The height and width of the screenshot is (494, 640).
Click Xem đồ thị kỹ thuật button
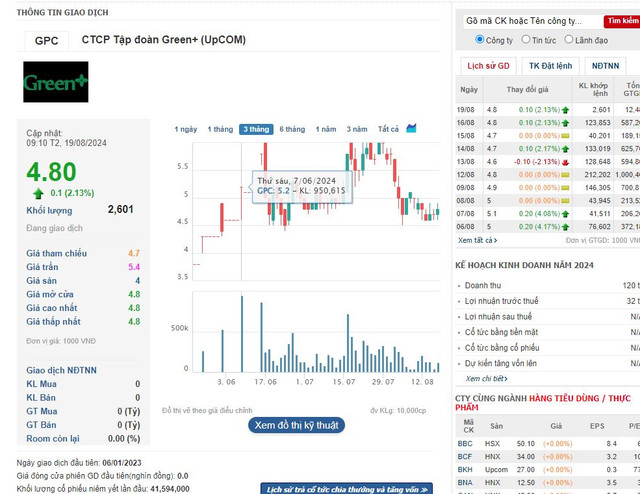(296, 425)
